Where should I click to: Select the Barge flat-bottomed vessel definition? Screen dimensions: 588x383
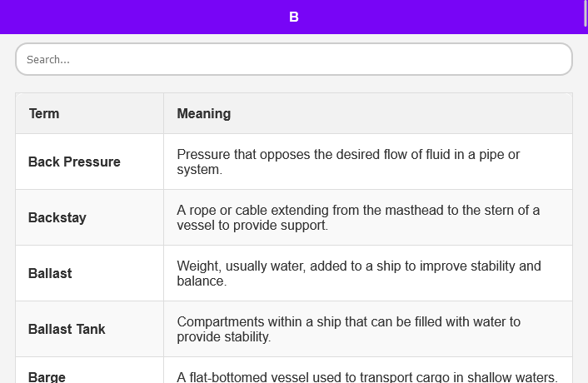(x=366, y=376)
